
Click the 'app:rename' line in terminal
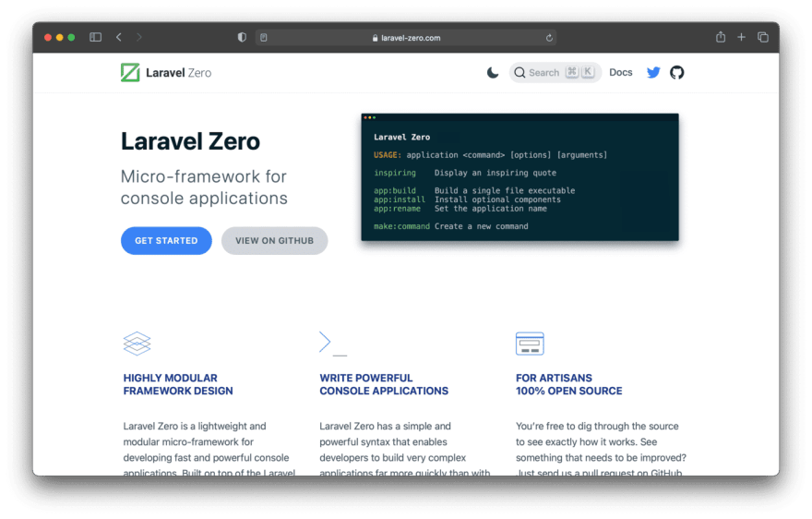point(460,209)
